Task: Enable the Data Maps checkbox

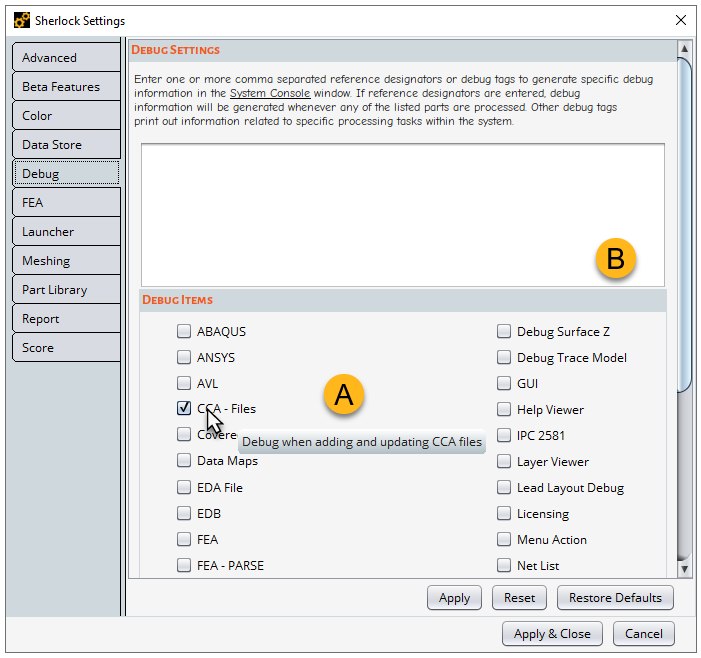Action: 184,460
